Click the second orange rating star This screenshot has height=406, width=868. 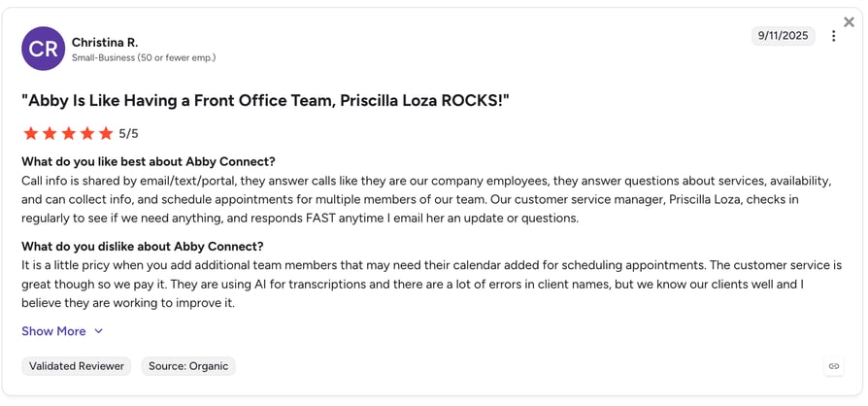pos(50,133)
